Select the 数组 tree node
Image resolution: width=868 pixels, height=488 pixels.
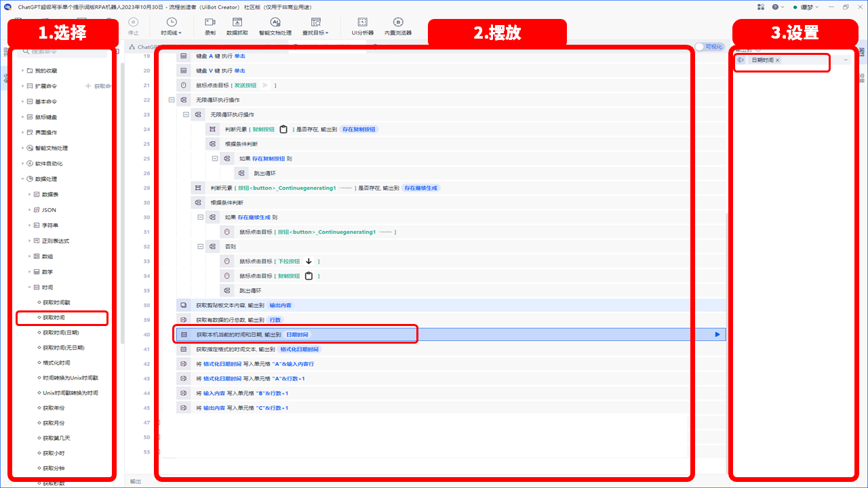click(x=47, y=256)
